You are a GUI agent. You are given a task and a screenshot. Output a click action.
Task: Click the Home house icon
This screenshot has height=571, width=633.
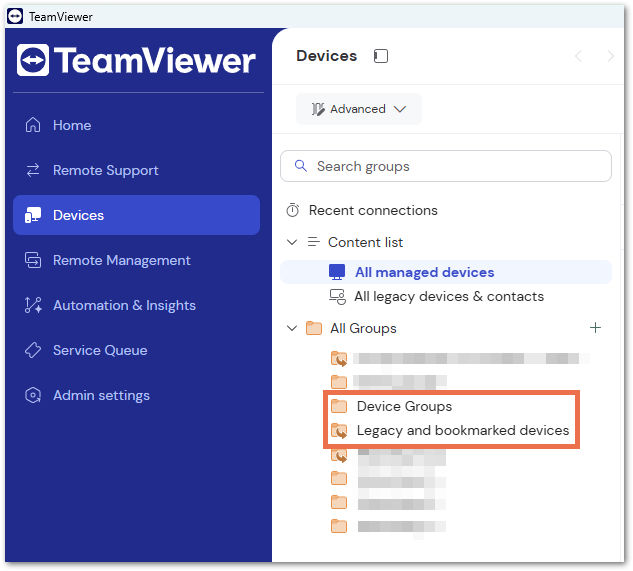point(33,125)
